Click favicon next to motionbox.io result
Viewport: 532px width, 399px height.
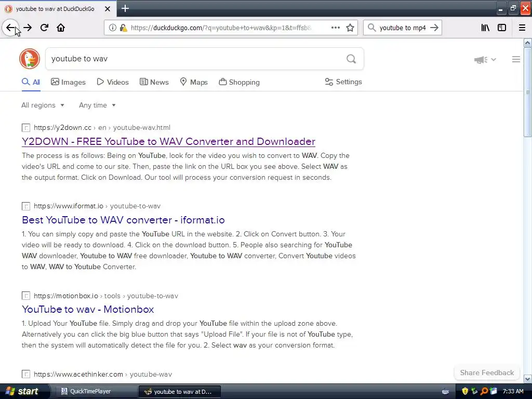point(26,296)
